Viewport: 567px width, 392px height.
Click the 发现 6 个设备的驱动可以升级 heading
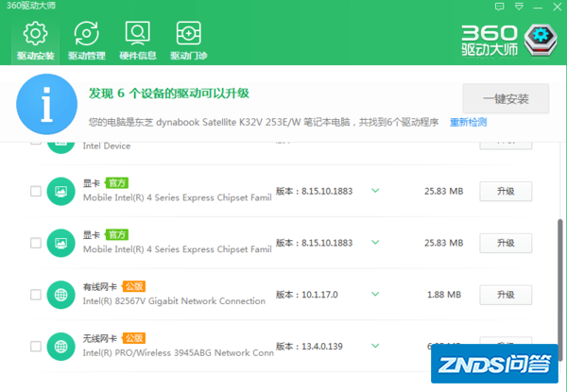click(x=169, y=94)
